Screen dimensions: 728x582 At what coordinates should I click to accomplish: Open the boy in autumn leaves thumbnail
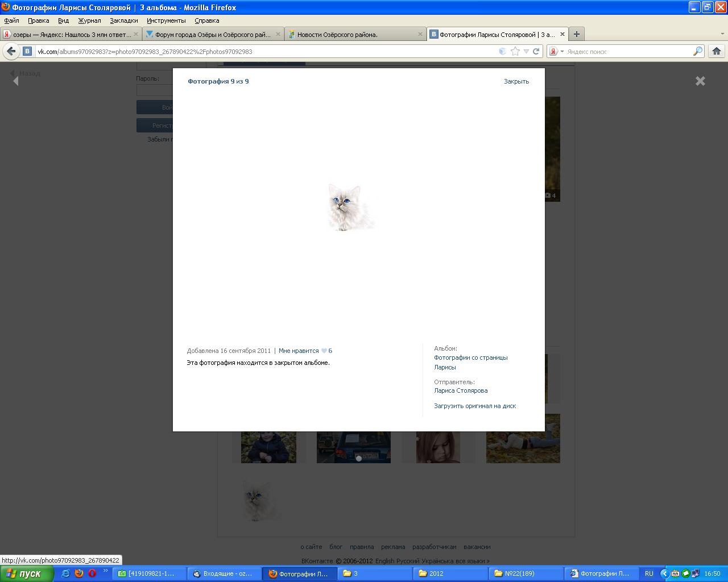pos(268,447)
